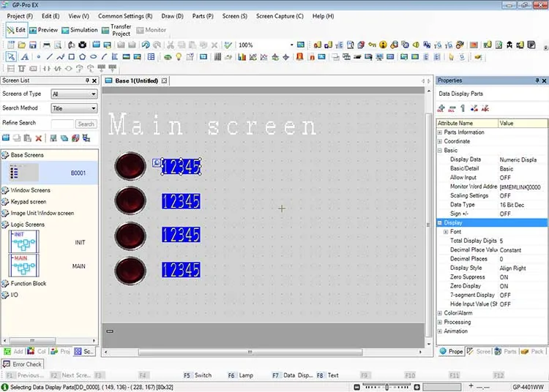The height and width of the screenshot is (392, 549).
Task: Open the Screens of Type dropdown
Action: [x=74, y=94]
